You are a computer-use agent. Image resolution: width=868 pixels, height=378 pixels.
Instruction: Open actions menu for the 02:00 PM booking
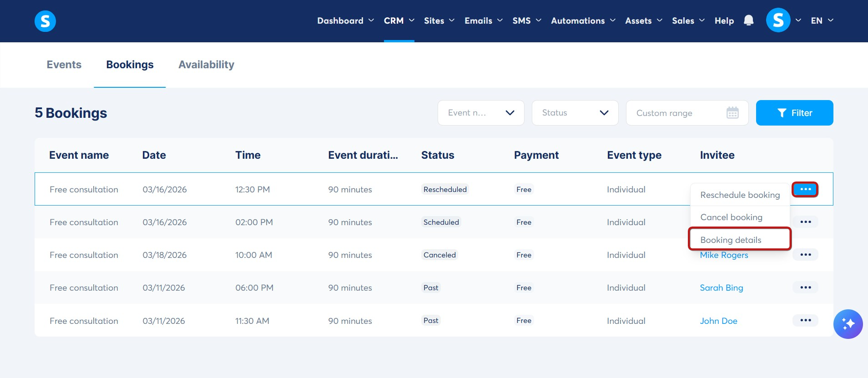click(x=805, y=222)
